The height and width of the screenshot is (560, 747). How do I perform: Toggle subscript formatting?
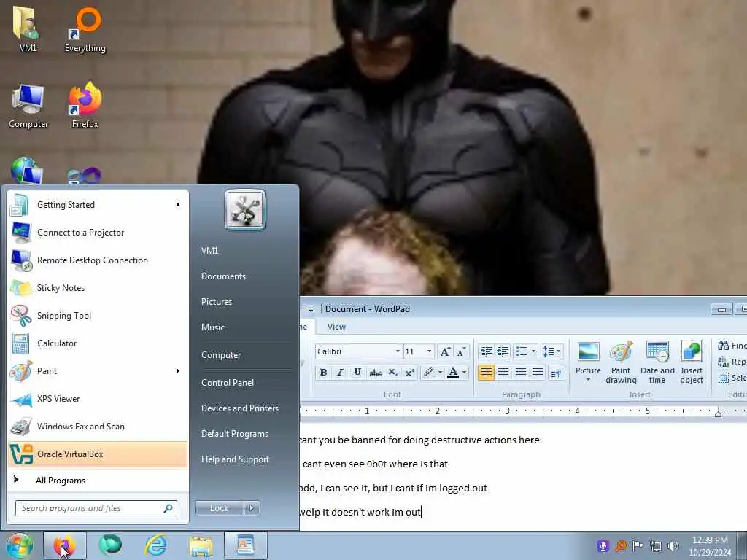pyautogui.click(x=392, y=373)
